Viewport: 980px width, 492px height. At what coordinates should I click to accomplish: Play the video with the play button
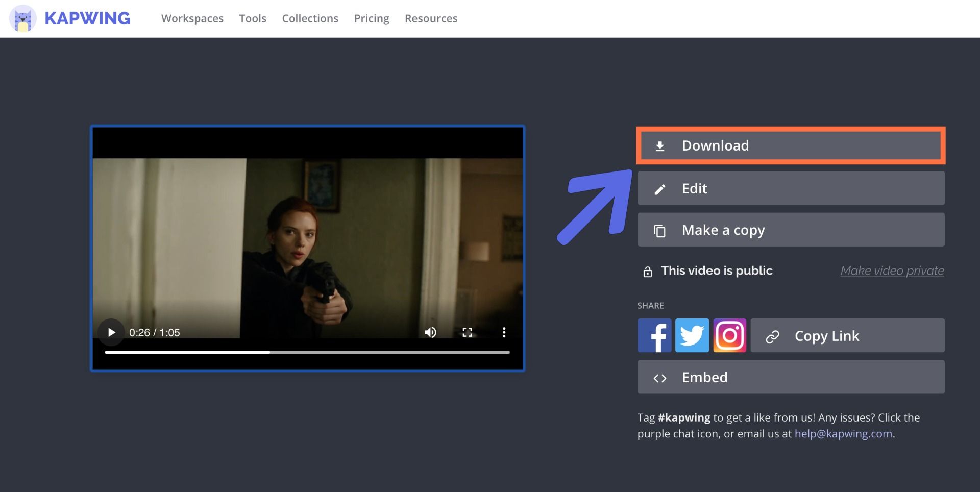111,332
